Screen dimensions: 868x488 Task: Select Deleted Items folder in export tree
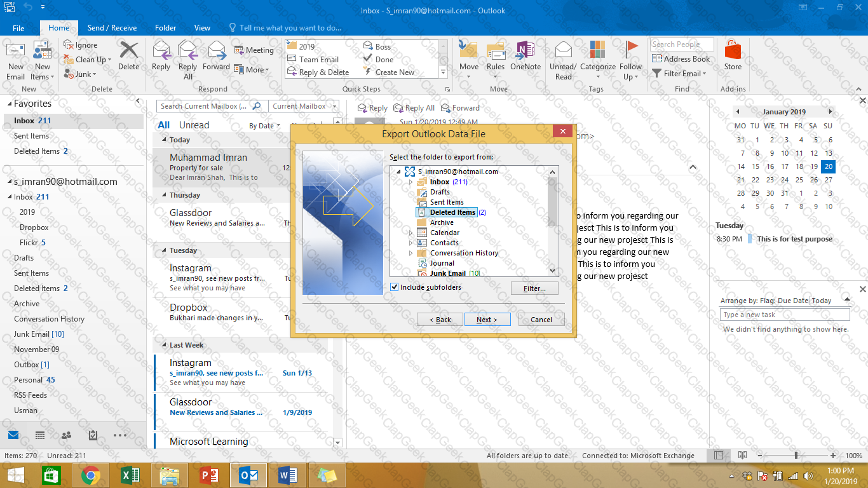452,212
